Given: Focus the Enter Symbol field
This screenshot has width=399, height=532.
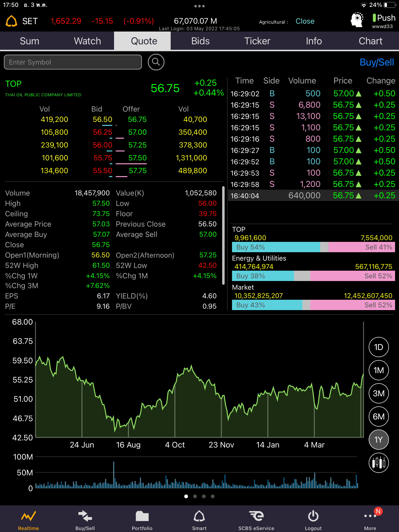Looking at the screenshot, I should click(73, 62).
